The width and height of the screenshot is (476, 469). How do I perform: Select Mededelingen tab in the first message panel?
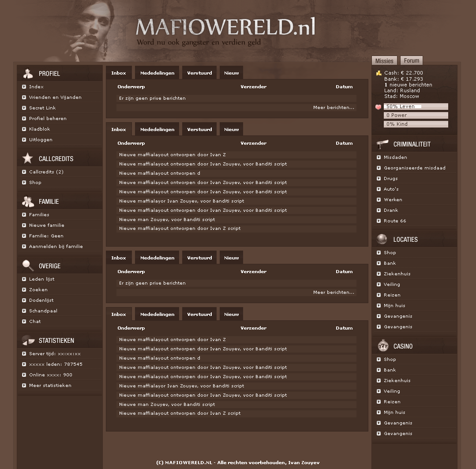pos(157,73)
